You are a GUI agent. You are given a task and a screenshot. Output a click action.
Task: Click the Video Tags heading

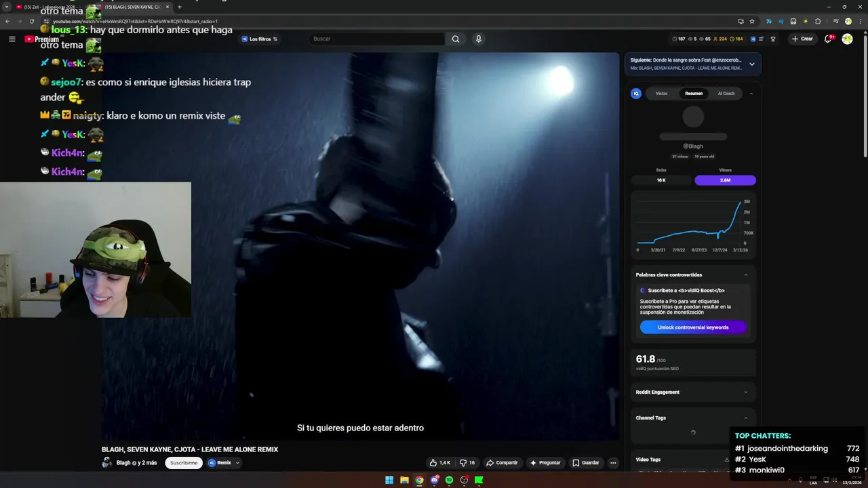[648, 460]
